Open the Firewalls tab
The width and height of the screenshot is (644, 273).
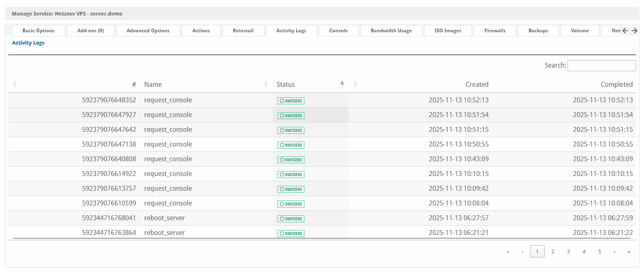click(495, 31)
